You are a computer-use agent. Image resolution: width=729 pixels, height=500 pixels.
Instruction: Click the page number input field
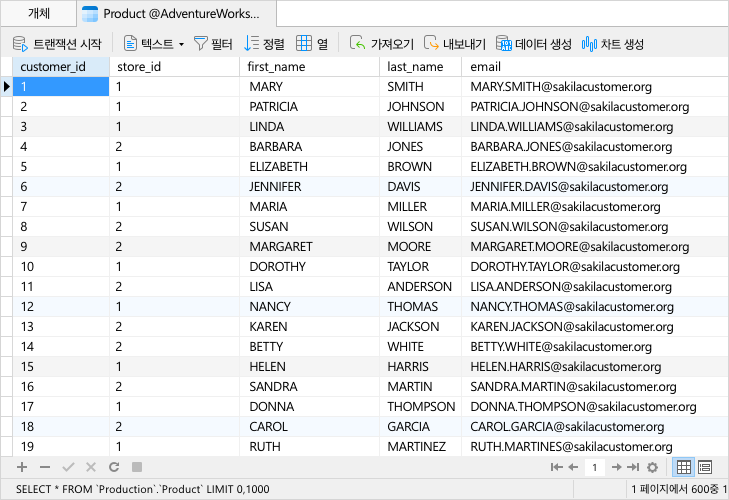[x=595, y=467]
